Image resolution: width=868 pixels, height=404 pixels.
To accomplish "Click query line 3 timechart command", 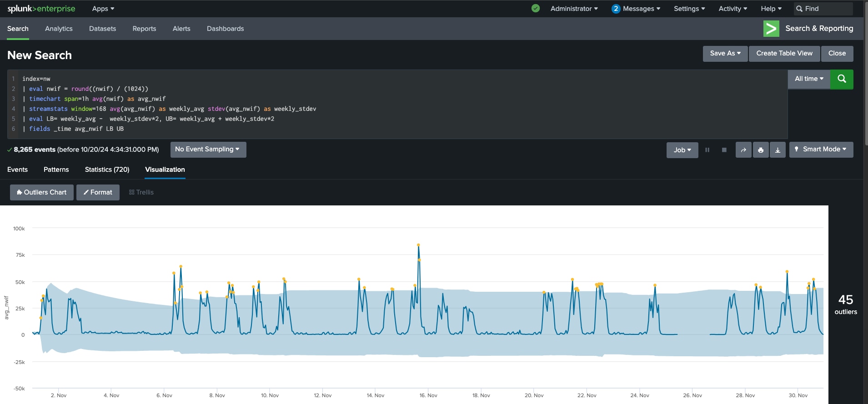I will pyautogui.click(x=45, y=99).
